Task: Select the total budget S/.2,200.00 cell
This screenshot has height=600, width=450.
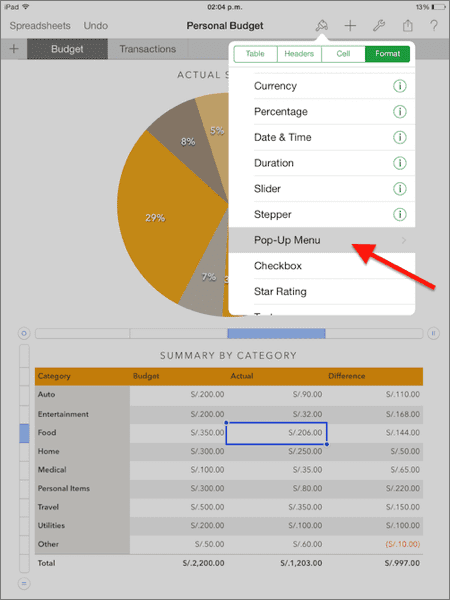Action: coord(178,563)
